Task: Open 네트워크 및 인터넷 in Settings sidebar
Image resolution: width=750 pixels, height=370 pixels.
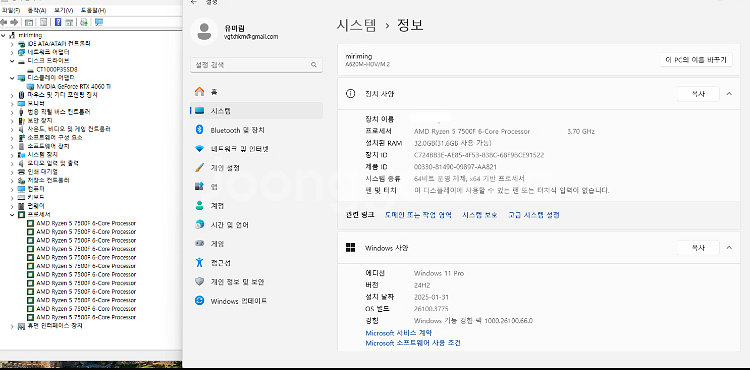Action: (256, 149)
